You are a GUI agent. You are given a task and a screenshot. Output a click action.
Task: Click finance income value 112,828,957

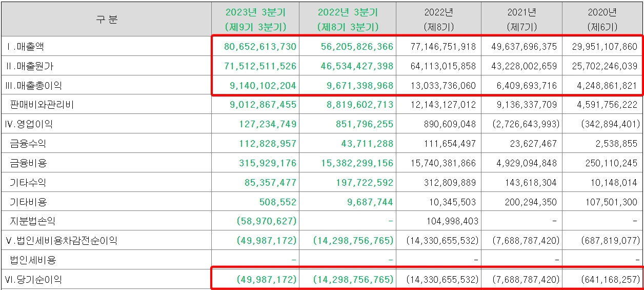tap(268, 144)
